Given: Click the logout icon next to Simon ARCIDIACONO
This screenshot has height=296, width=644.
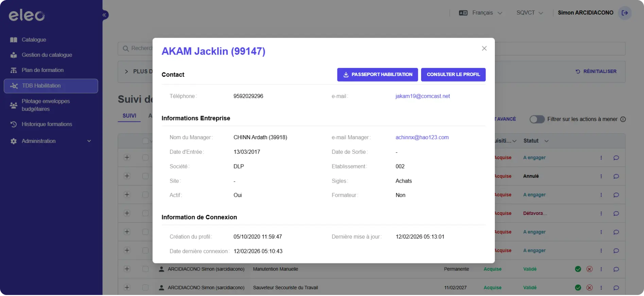Looking at the screenshot, I should 625,13.
